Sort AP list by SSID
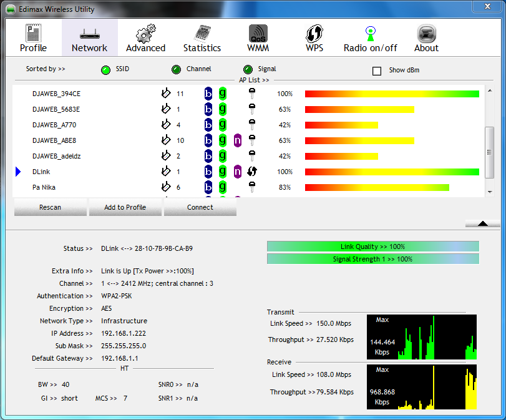Screen dimensions: 506x420 pyautogui.click(x=105, y=70)
